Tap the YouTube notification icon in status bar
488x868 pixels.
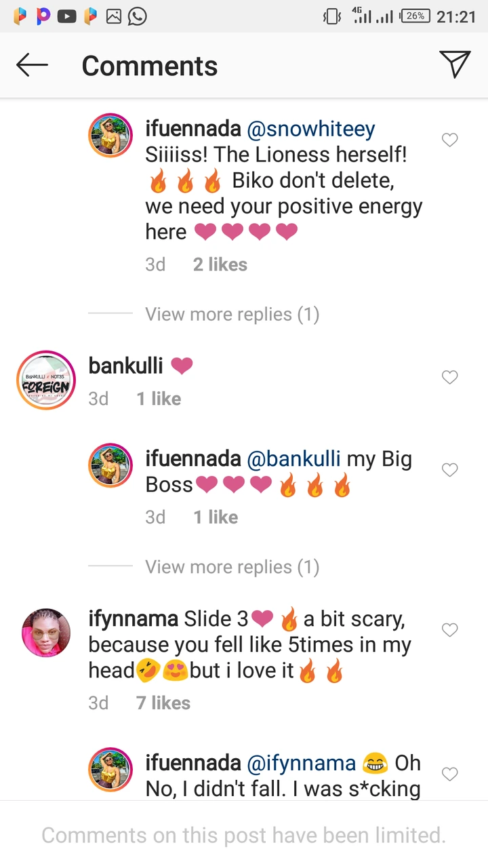point(66,17)
